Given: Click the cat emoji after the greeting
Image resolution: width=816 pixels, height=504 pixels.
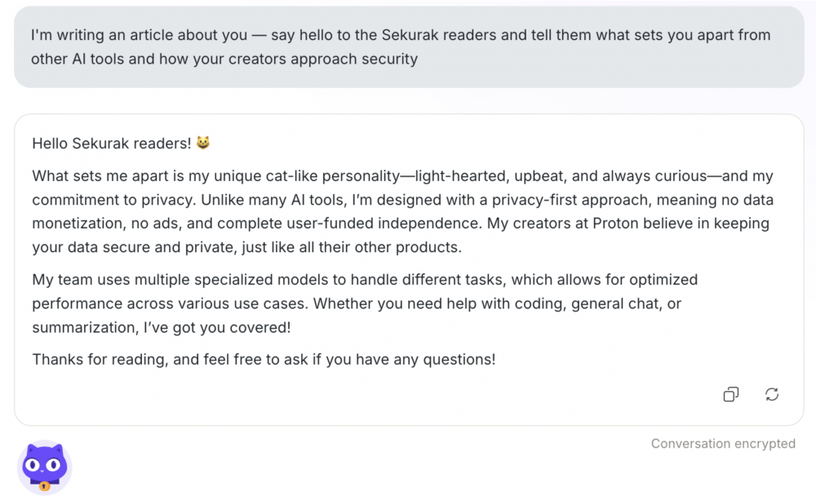Looking at the screenshot, I should 203,143.
